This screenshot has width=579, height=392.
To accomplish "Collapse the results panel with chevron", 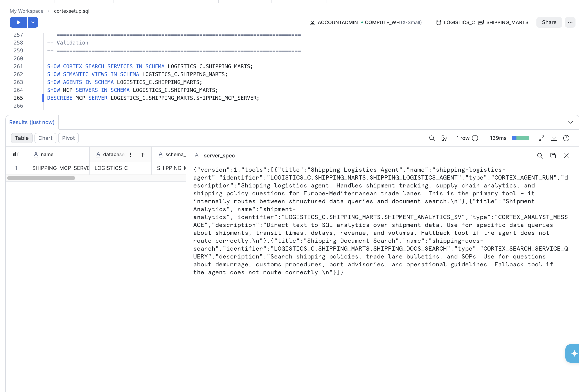I will [x=570, y=122].
